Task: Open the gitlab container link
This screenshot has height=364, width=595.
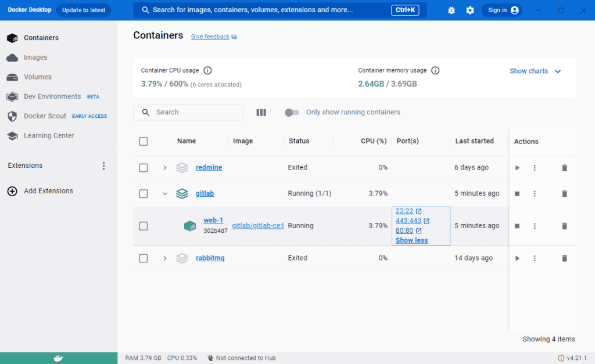Action: (205, 193)
